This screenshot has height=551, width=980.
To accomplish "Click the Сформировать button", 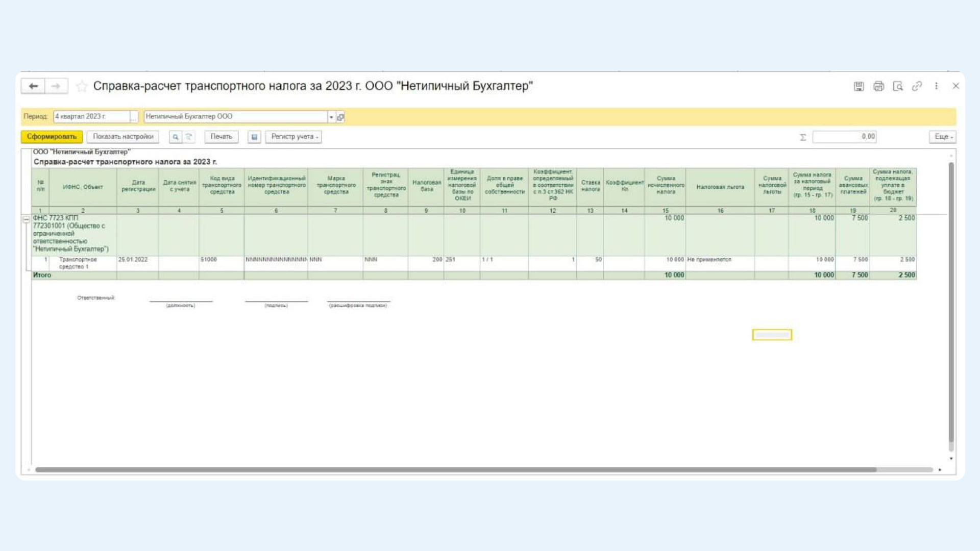I will [52, 137].
